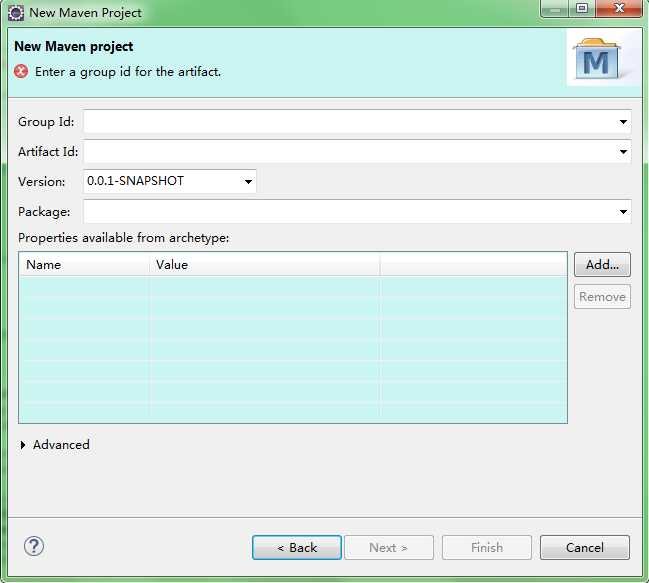Maximize the New Maven Project window

[x=582, y=9]
